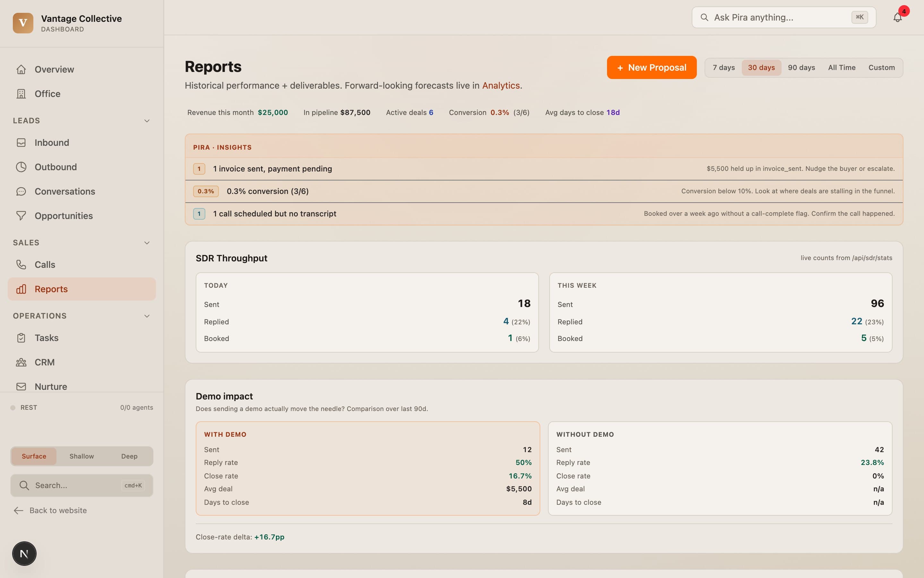Screen dimensions: 924x578
Task: Click the Inbound inbox icon
Action: point(21,143)
